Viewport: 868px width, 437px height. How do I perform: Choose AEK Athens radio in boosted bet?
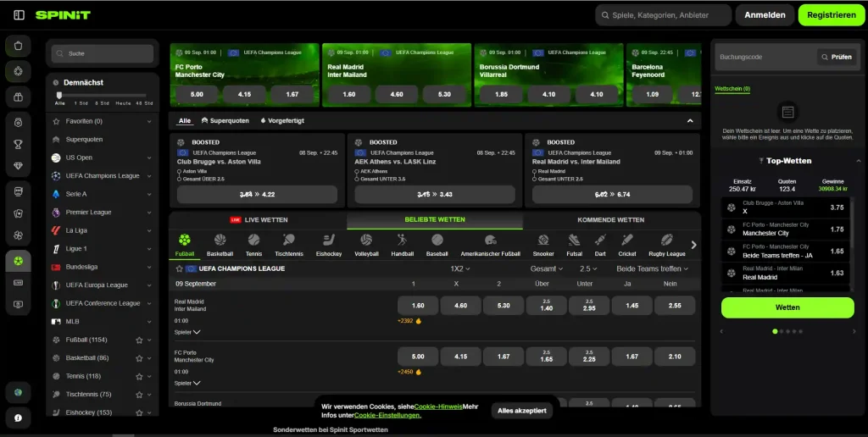357,171
